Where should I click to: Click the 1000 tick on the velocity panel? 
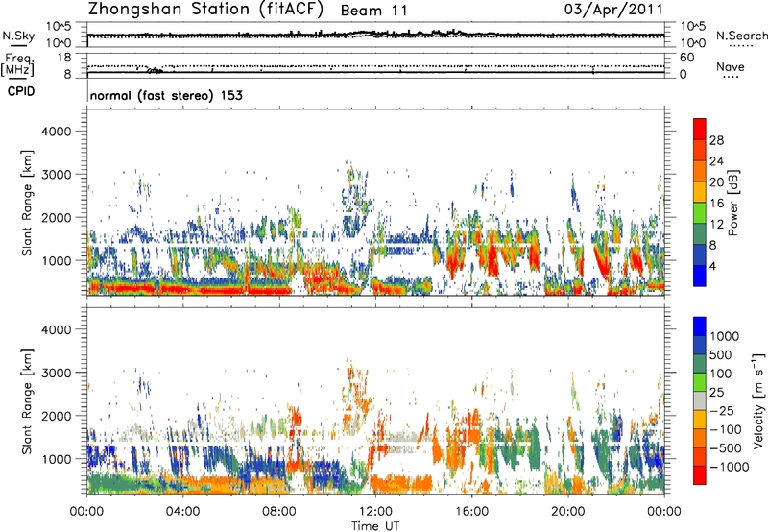pyautogui.click(x=57, y=459)
